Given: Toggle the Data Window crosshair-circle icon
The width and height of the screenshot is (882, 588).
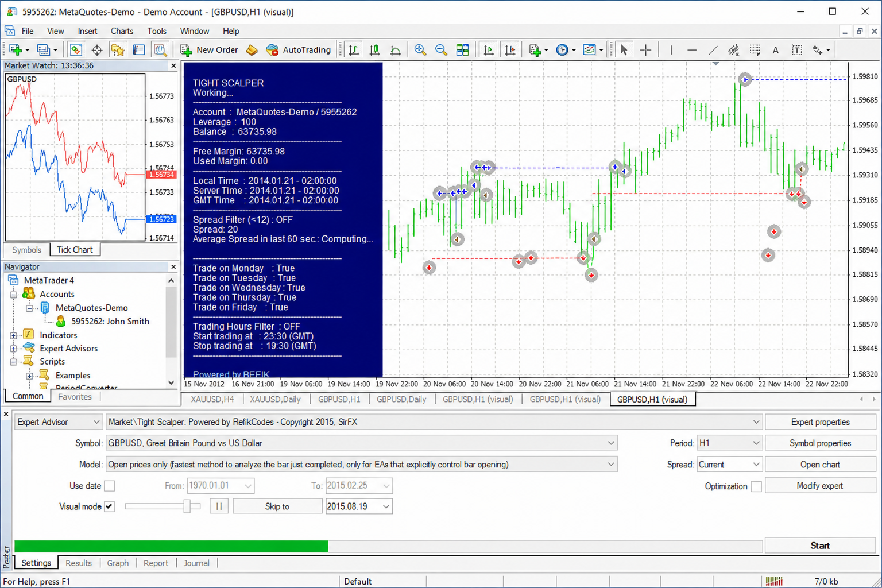Looking at the screenshot, I should (x=96, y=50).
